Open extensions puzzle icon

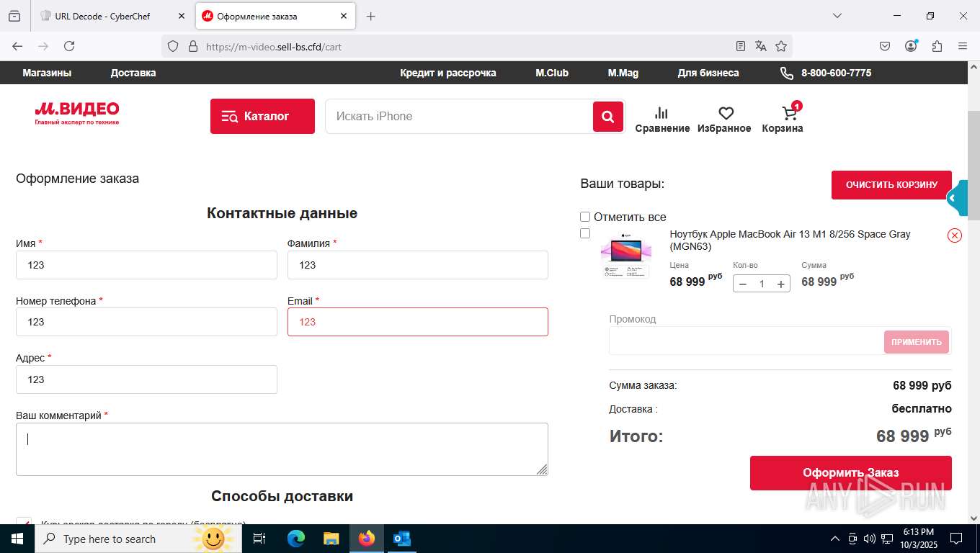(937, 46)
